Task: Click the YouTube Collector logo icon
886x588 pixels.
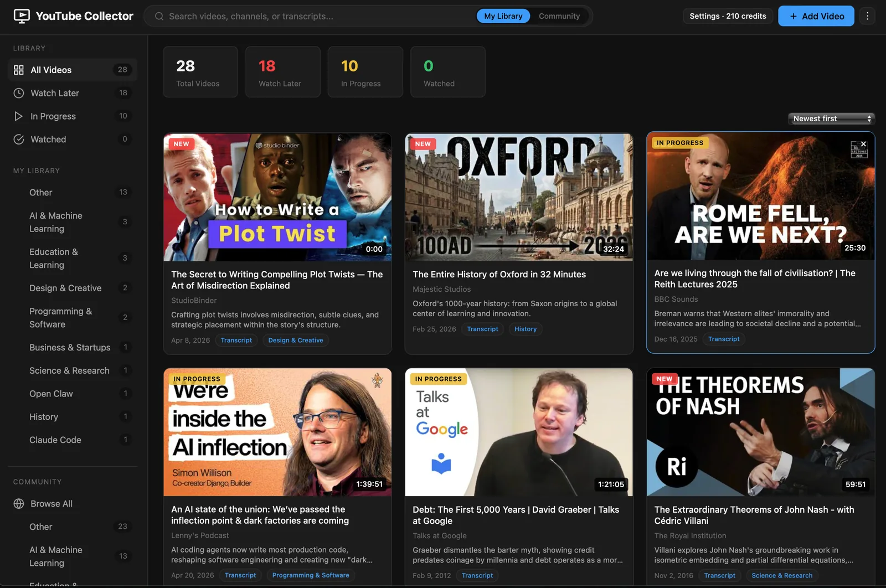Action: [22, 16]
